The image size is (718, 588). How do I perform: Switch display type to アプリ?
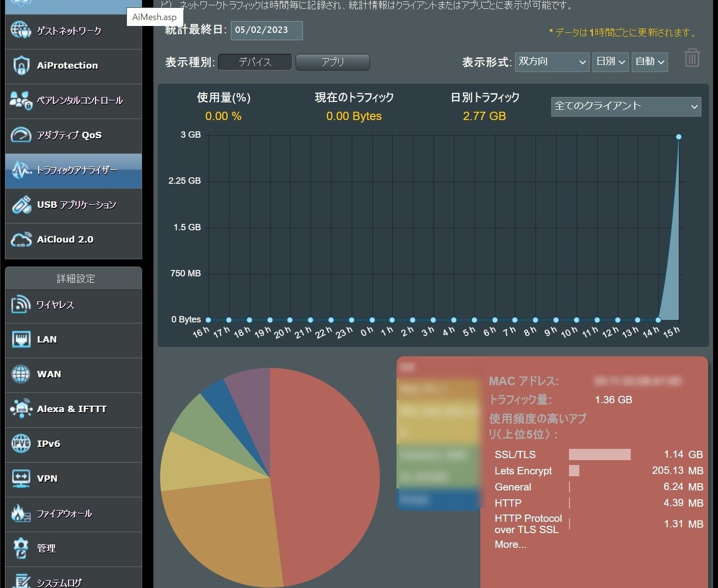coord(332,62)
